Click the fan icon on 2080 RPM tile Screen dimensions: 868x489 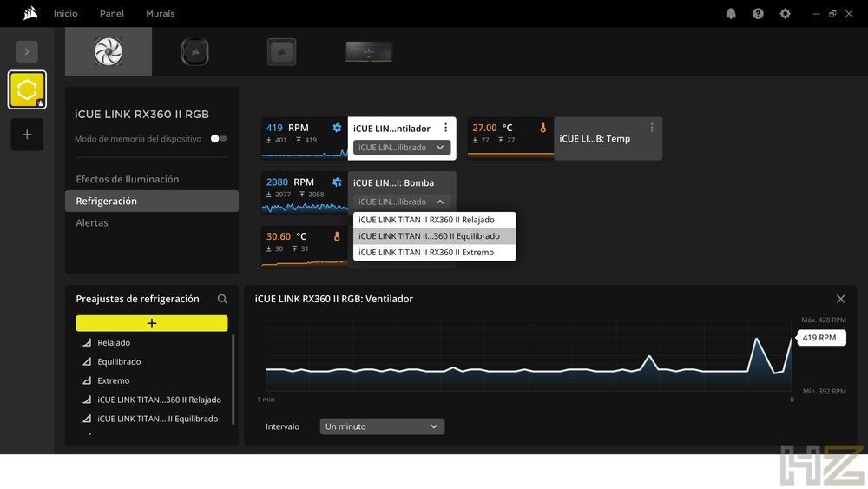pos(337,182)
